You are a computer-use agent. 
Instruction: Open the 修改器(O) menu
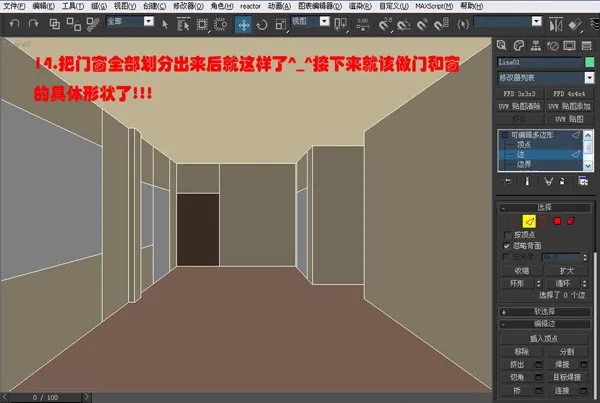(x=188, y=6)
